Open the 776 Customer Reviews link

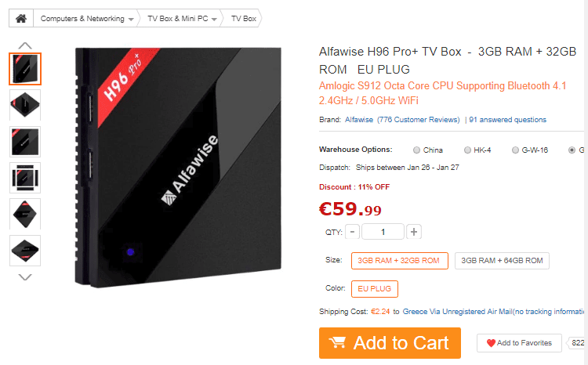418,120
